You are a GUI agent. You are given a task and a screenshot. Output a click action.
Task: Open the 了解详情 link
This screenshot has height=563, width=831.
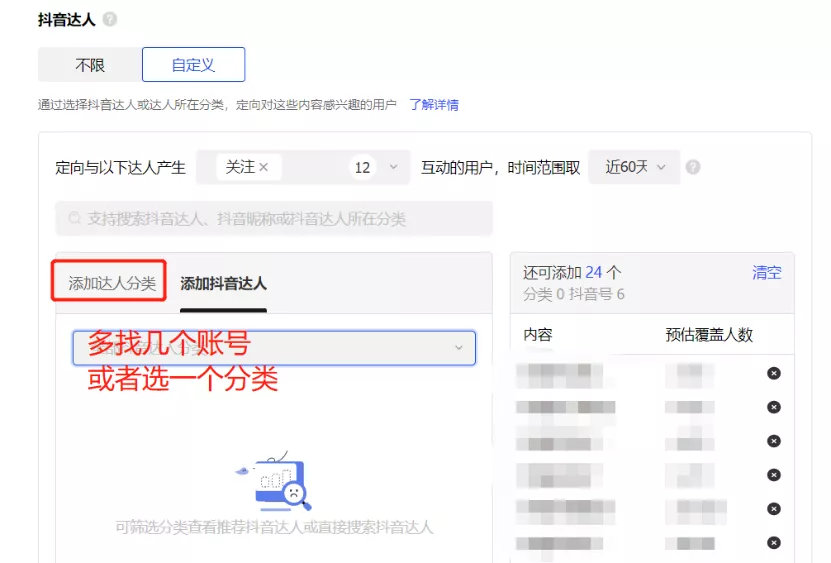434,104
